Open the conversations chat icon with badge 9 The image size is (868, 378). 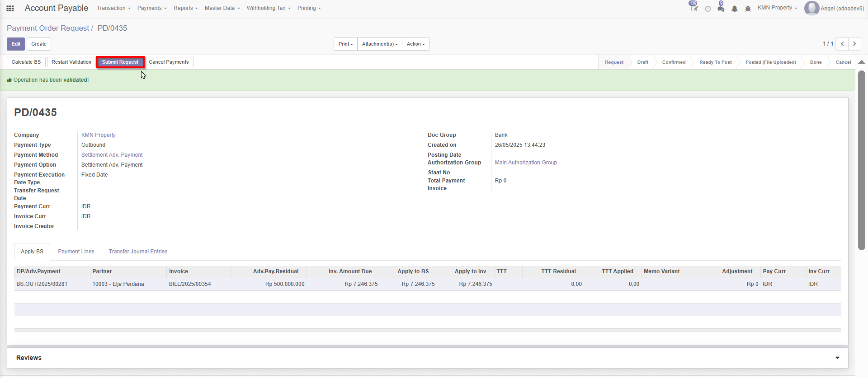721,8
